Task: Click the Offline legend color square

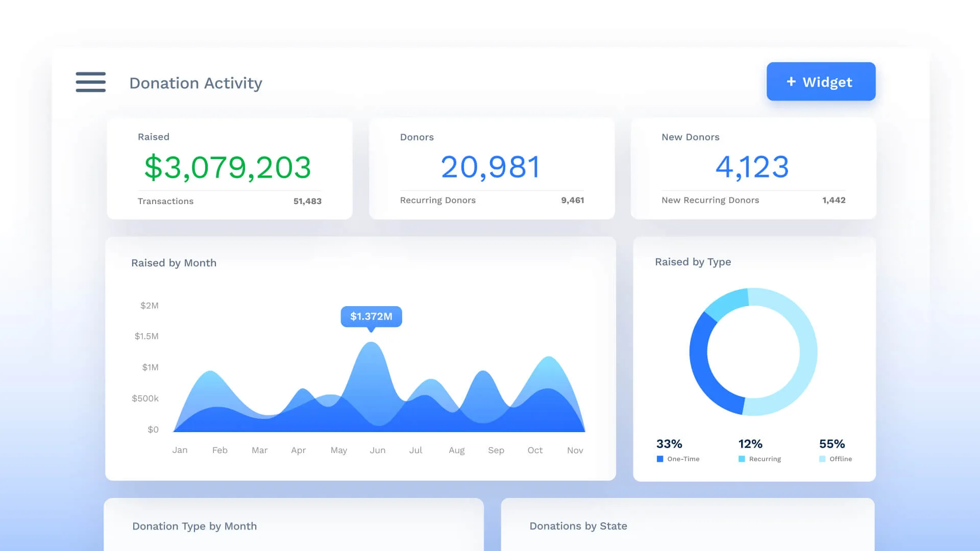Action: tap(822, 459)
